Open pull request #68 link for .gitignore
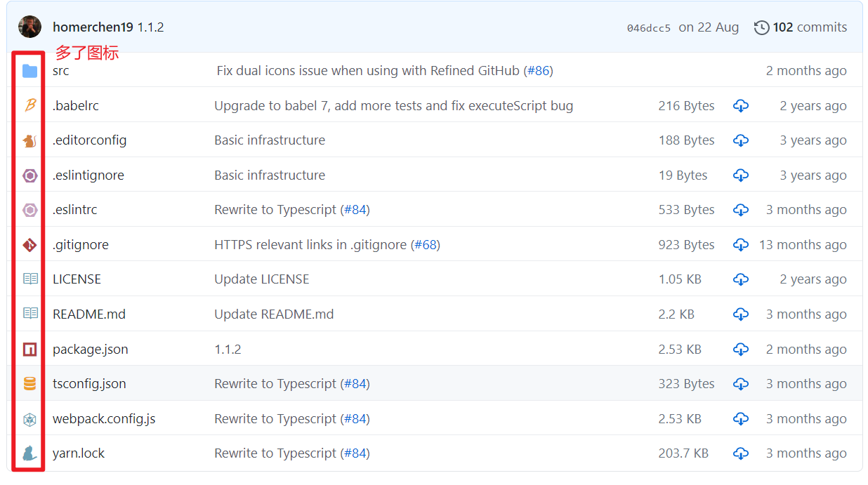This screenshot has height=485, width=868. pyautogui.click(x=426, y=245)
